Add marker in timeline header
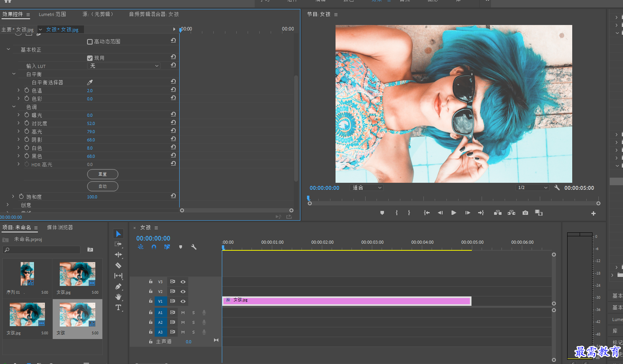The width and height of the screenshot is (623, 364). click(x=180, y=247)
